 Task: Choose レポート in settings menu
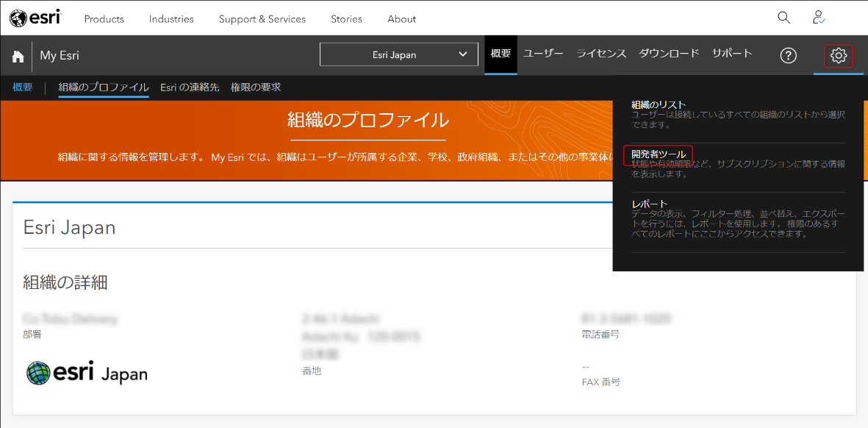649,204
